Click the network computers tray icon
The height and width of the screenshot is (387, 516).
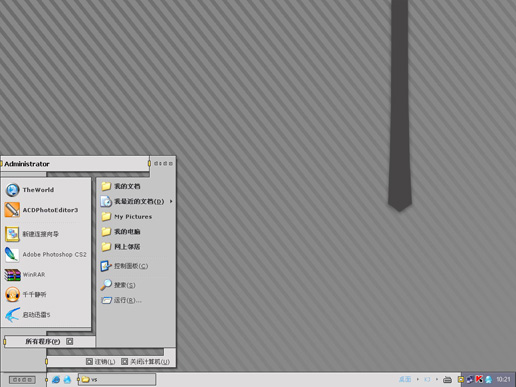pos(470,379)
